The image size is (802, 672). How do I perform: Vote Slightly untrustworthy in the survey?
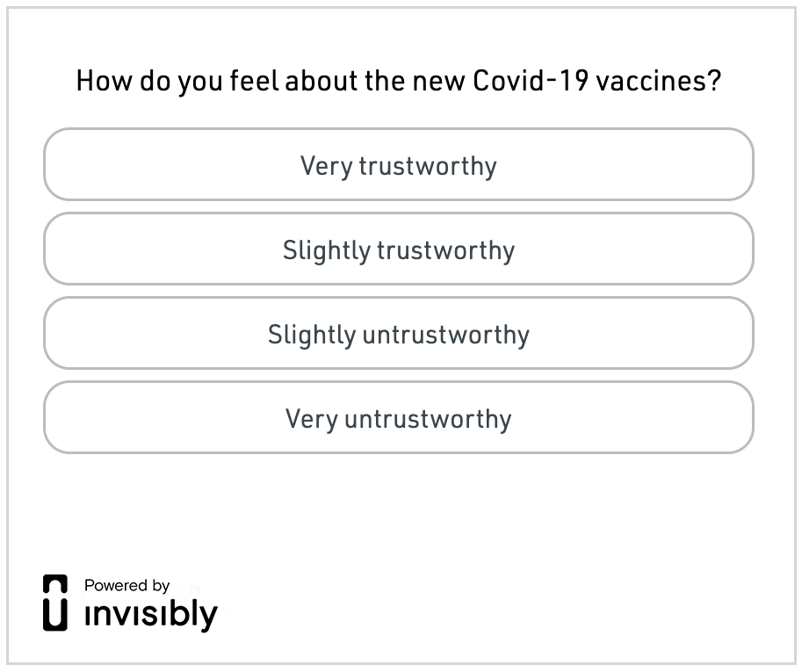(399, 333)
